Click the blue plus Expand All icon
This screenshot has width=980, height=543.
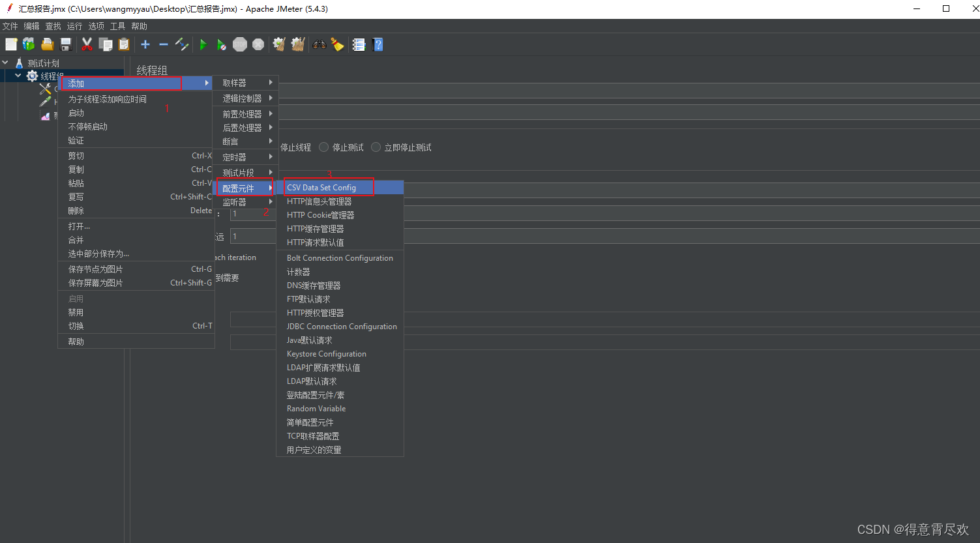145,44
